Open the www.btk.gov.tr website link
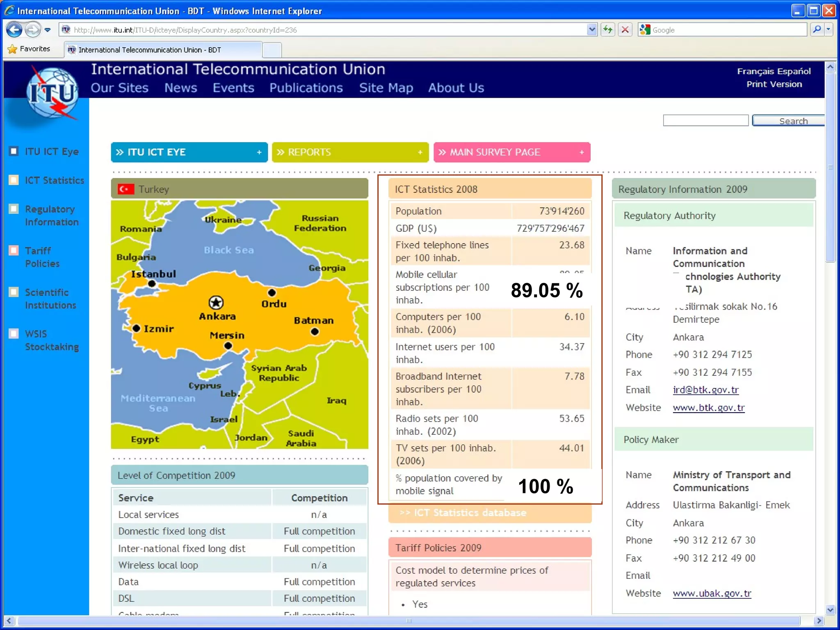Image resolution: width=840 pixels, height=630 pixels. tap(708, 408)
